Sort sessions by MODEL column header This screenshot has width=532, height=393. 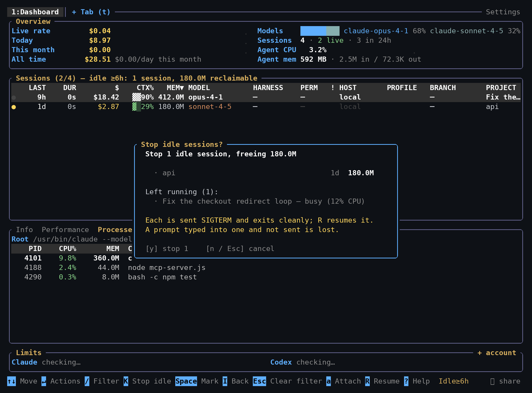[199, 88]
